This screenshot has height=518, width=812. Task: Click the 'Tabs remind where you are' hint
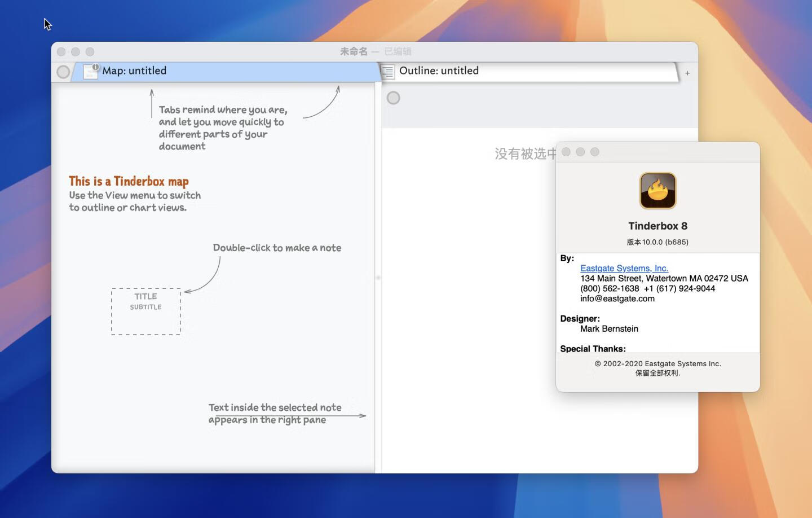(x=223, y=128)
